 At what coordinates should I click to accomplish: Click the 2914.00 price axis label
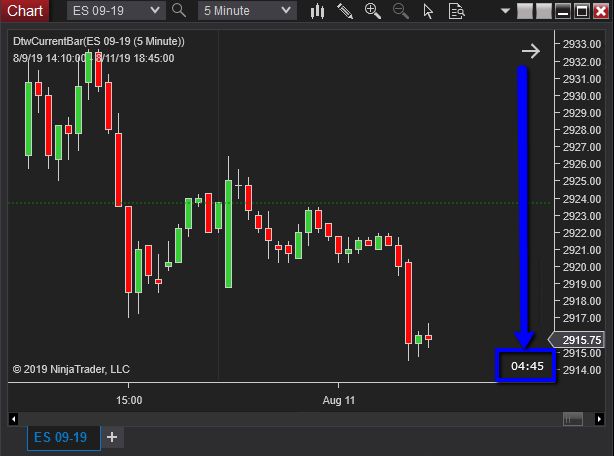[582, 370]
